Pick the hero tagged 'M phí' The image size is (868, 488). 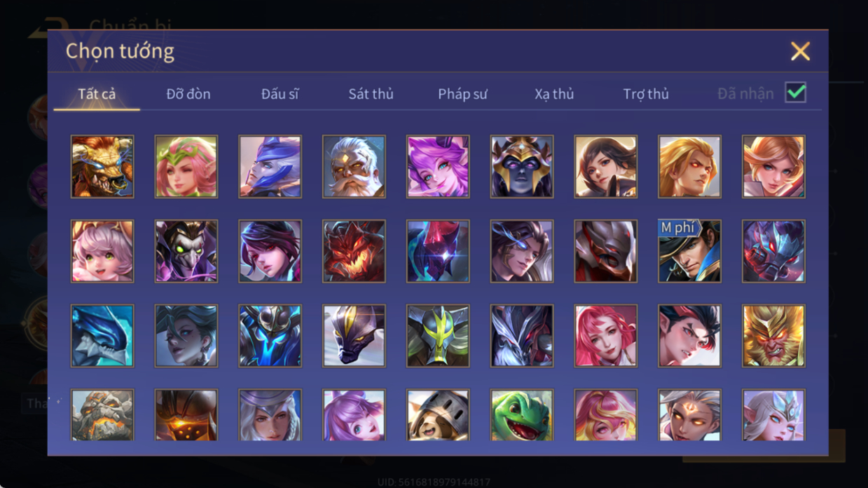689,251
